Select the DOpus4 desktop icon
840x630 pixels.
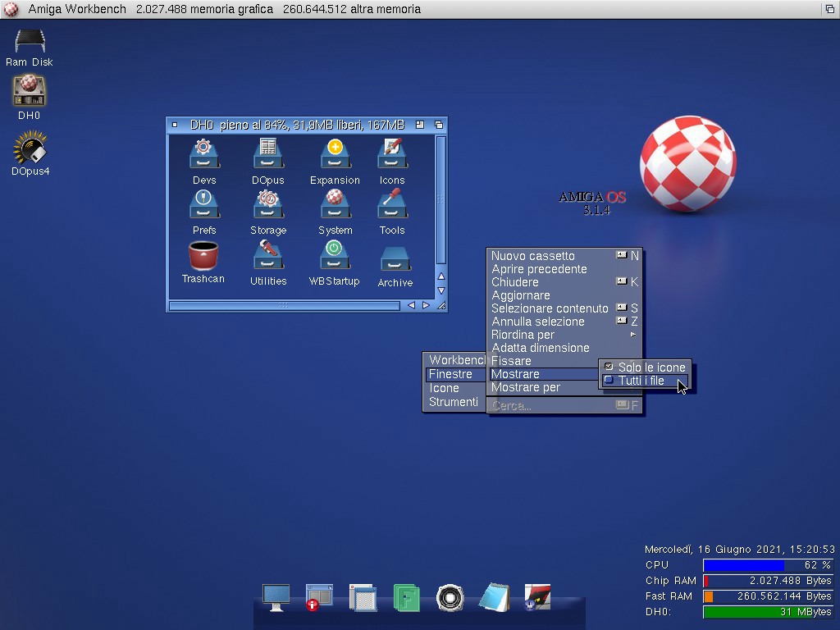pyautogui.click(x=30, y=149)
